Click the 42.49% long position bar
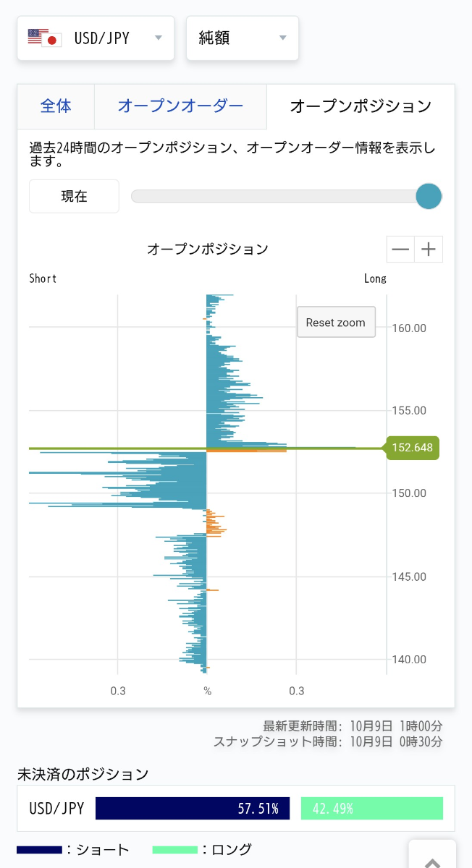This screenshot has width=472, height=868. pos(371,809)
